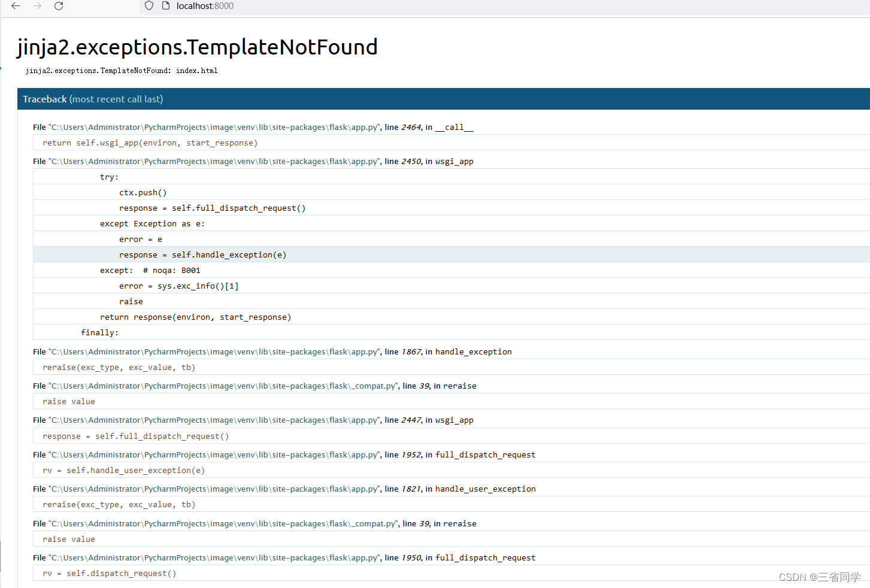Click the browser forward arrow
This screenshot has width=870, height=588.
pyautogui.click(x=37, y=6)
